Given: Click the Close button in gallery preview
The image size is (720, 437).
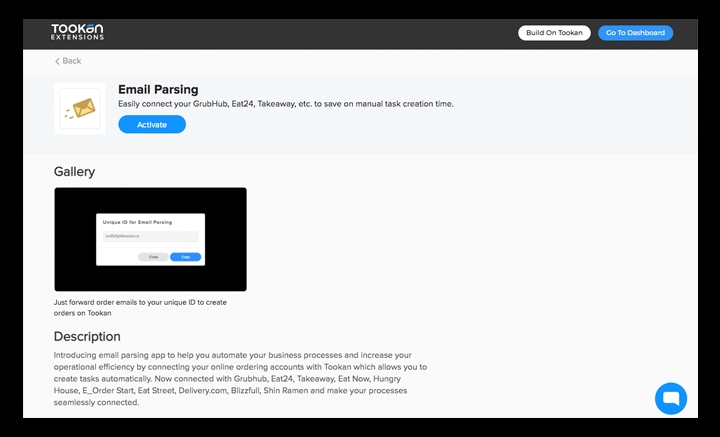Looking at the screenshot, I should [154, 257].
